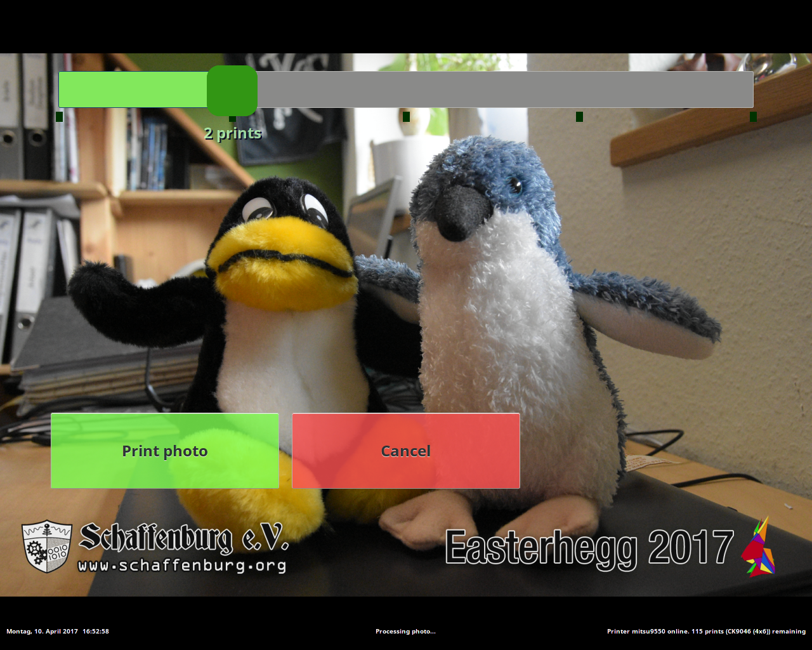Click the "2 prints" label
The height and width of the screenshot is (650, 812).
click(x=233, y=133)
